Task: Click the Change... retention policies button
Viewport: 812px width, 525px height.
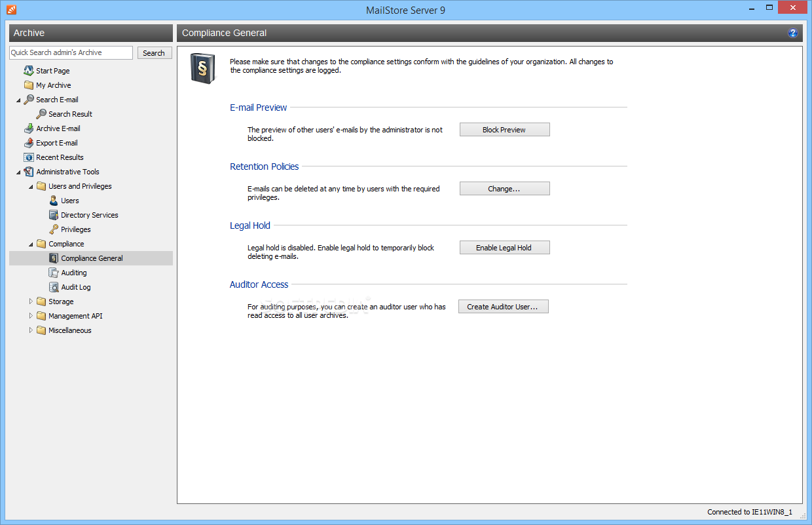Action: click(x=504, y=189)
